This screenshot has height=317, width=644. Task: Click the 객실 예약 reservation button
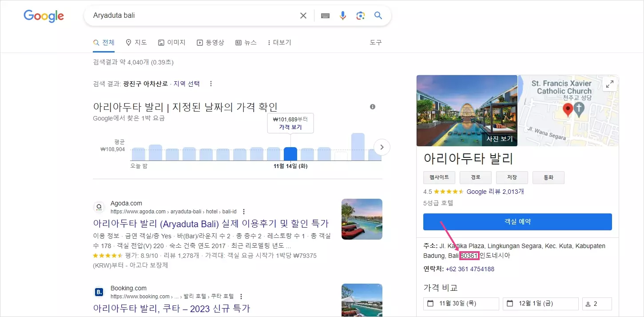(x=517, y=222)
